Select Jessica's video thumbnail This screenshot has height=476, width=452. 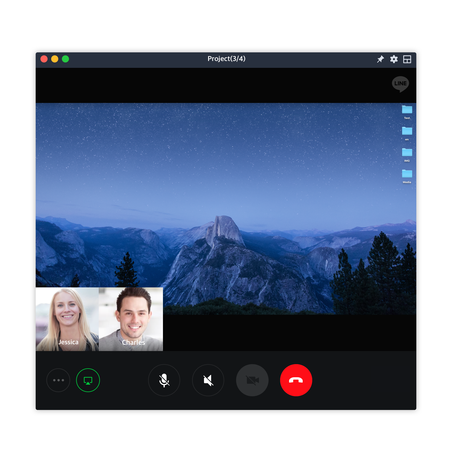67,319
